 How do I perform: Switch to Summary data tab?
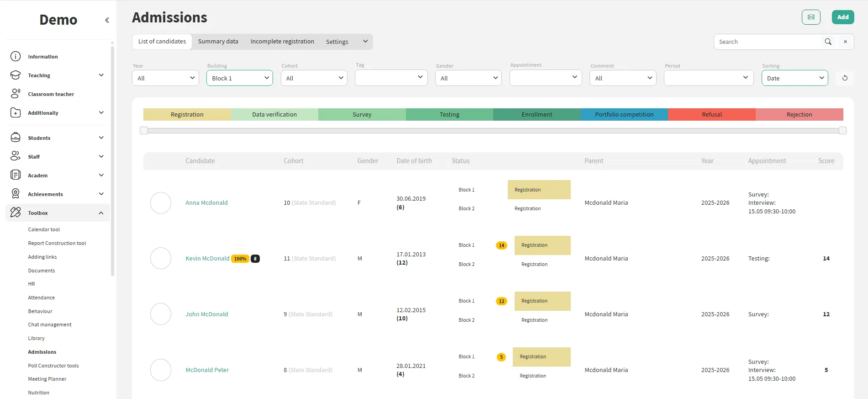tap(218, 42)
